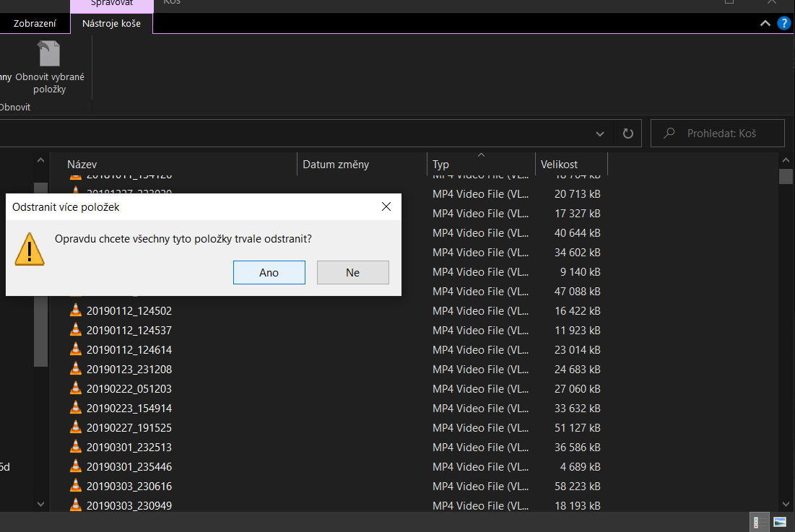The width and height of the screenshot is (795, 532).
Task: Open the blue help question icon
Action: 784,23
